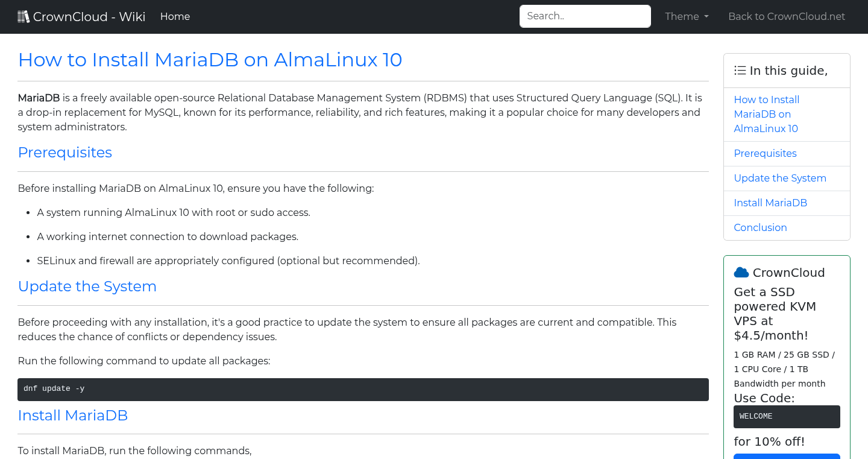Click the 'Prerequisites' section heading
Viewport: 868px width, 459px height.
[64, 153]
